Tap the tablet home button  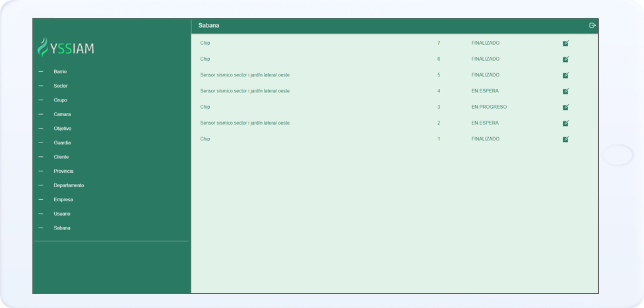point(618,155)
